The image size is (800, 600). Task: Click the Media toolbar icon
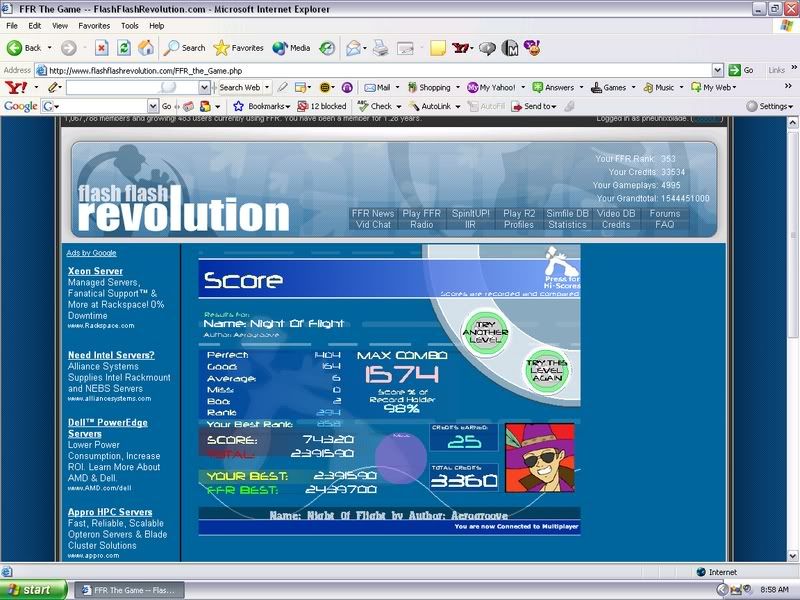[291, 47]
